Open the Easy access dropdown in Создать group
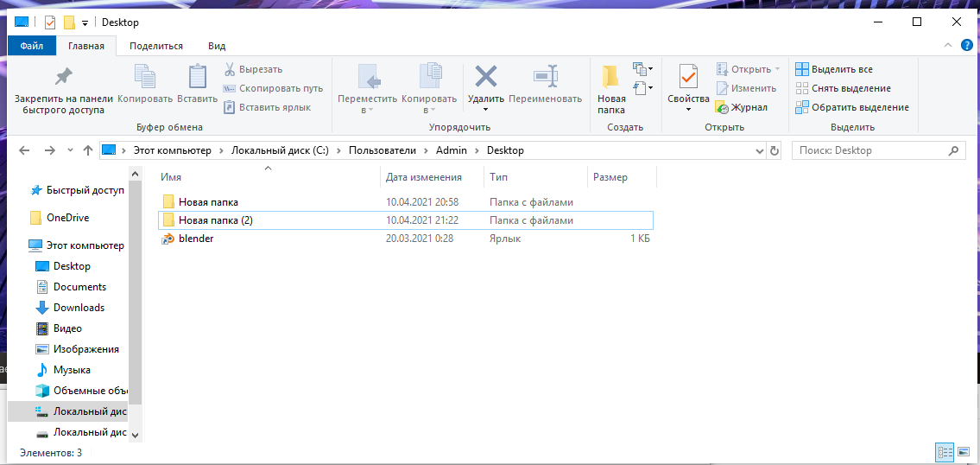Screen dimensions: 980x465 pos(643,87)
